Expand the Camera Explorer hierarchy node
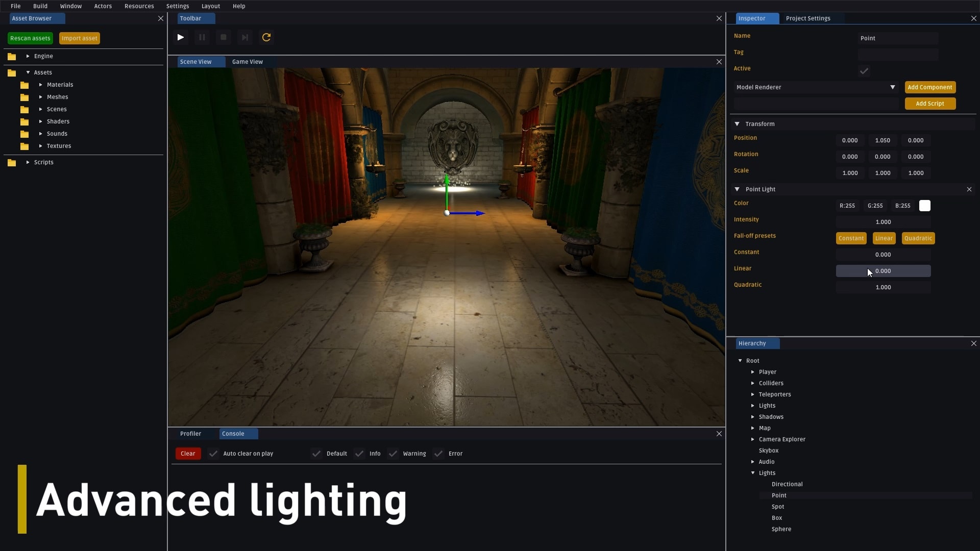The width and height of the screenshot is (980, 551). click(x=753, y=439)
